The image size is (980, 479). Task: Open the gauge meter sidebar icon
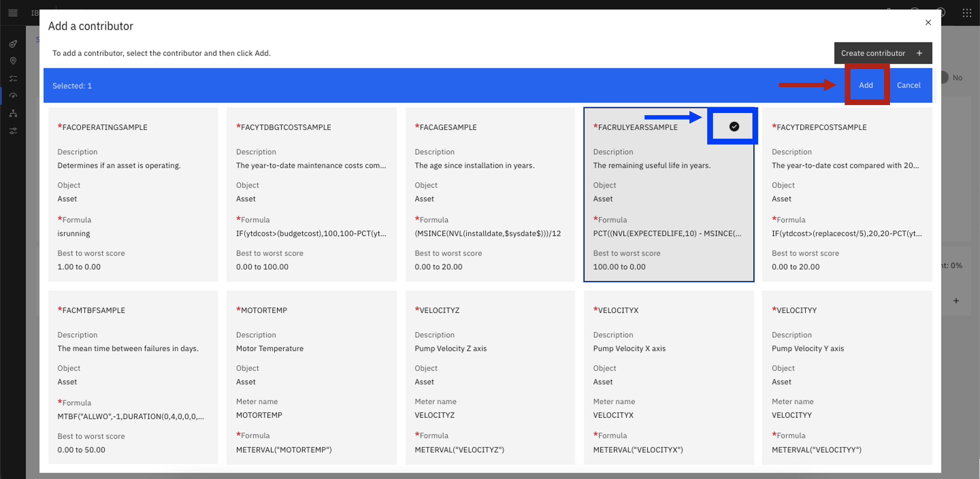[x=13, y=96]
